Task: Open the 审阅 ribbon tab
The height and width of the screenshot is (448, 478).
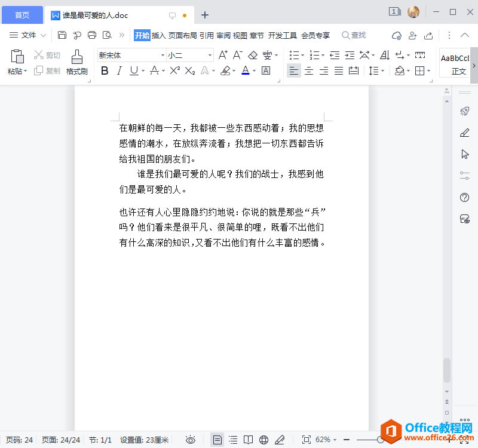Action: point(223,35)
